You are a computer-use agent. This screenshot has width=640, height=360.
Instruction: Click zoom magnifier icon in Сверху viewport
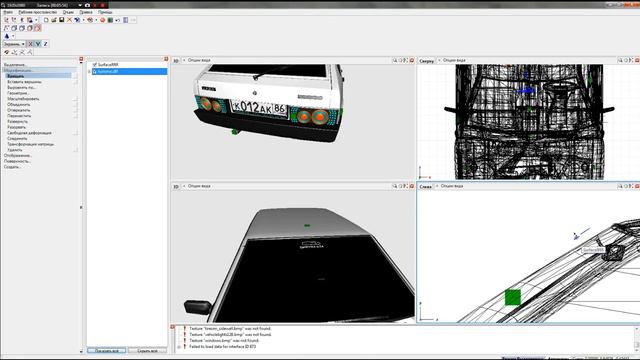620,60
